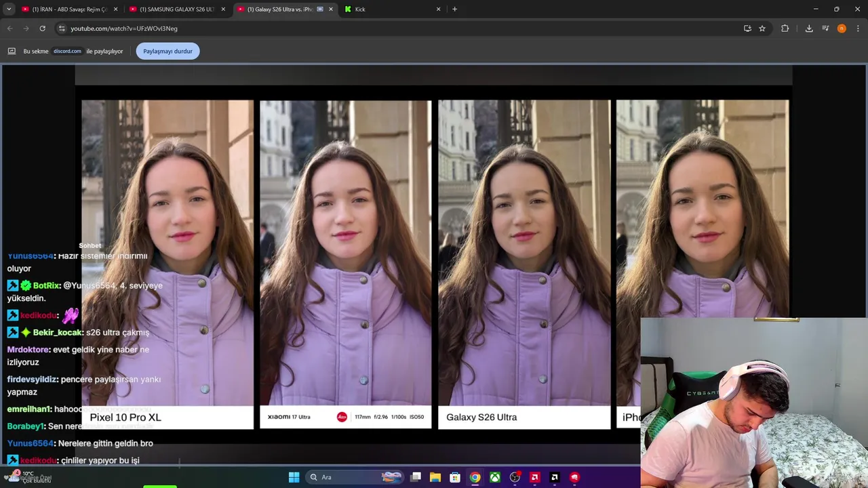Open the Extensions puzzle icon
The height and width of the screenshot is (488, 868).
pyautogui.click(x=785, y=28)
